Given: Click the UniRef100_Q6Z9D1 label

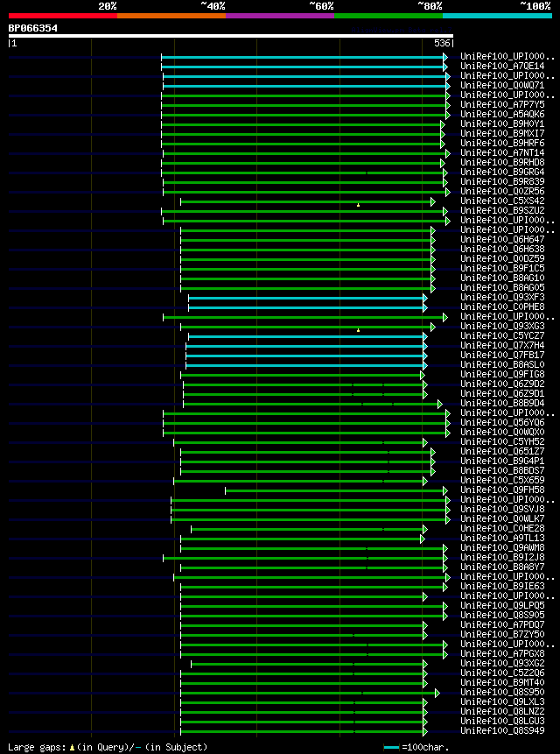Looking at the screenshot, I should pos(502,394).
